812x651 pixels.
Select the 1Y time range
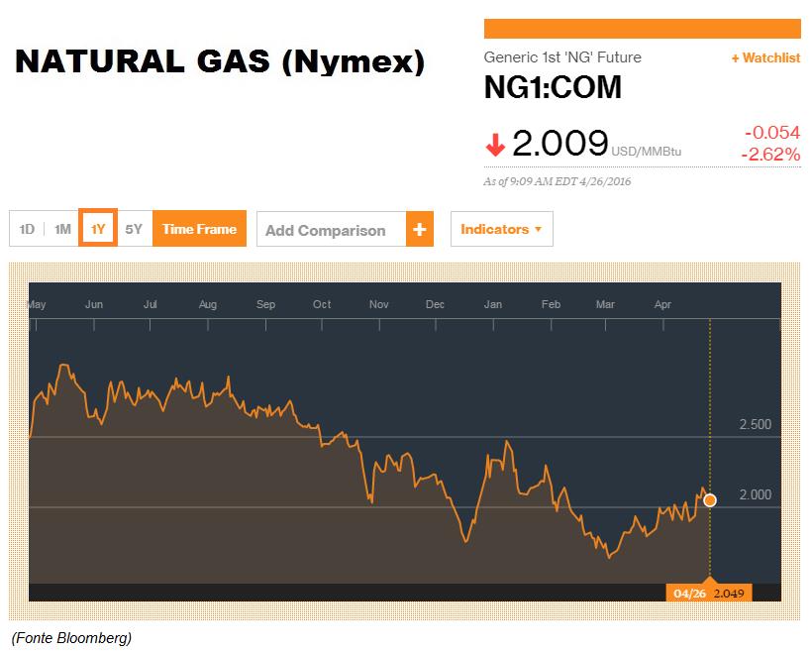click(98, 228)
